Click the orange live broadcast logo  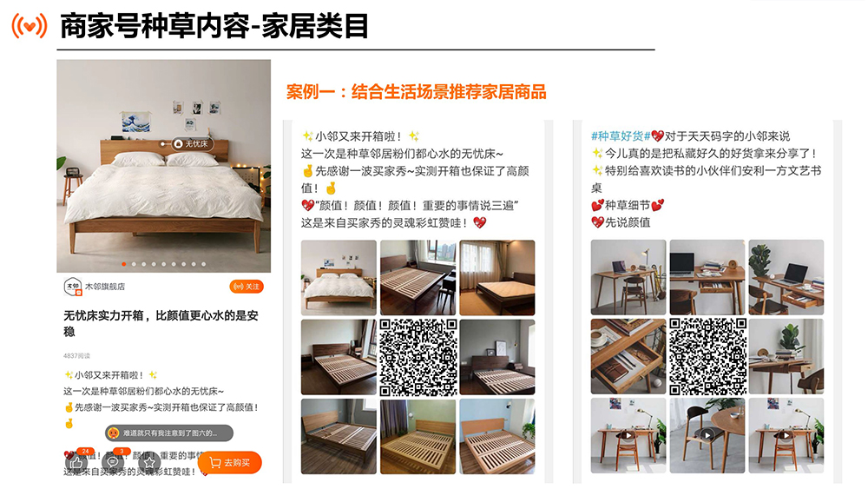pos(30,25)
